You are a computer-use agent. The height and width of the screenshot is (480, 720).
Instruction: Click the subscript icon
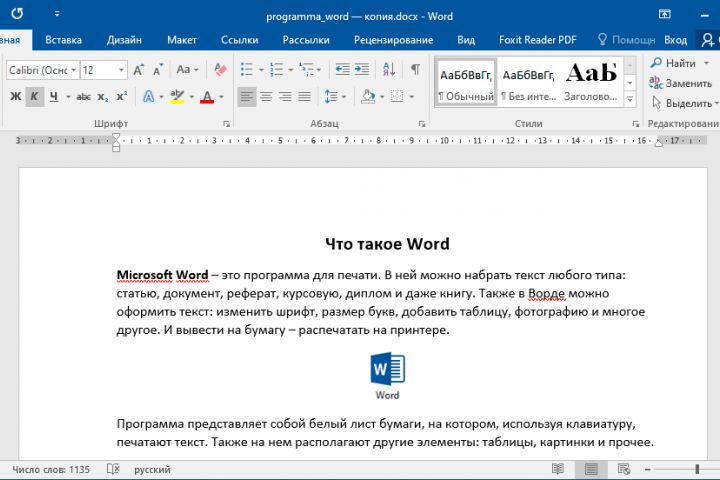click(103, 97)
